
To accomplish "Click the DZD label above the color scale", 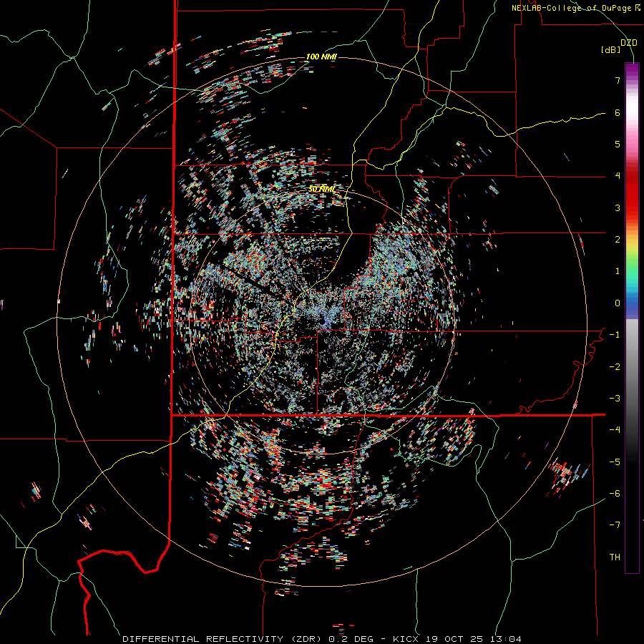I will [x=629, y=42].
